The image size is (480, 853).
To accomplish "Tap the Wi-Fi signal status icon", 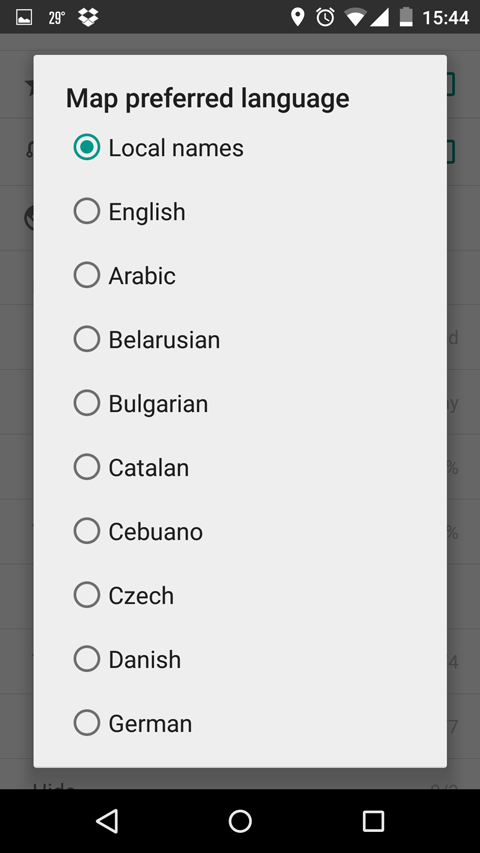I will 355,17.
